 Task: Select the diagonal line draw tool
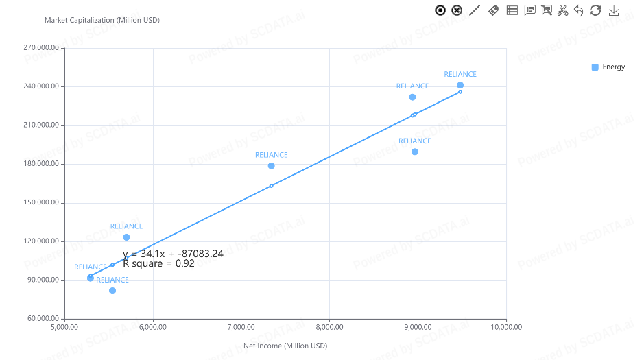475,10
